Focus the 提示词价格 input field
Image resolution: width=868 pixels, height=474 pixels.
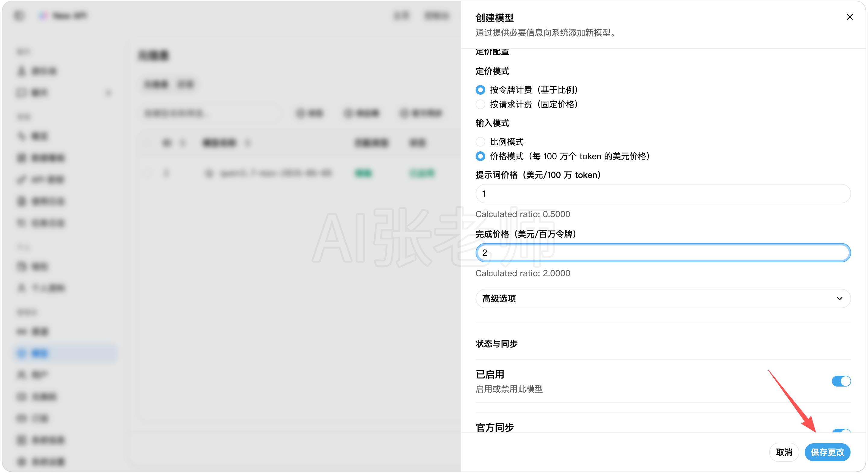tap(663, 194)
